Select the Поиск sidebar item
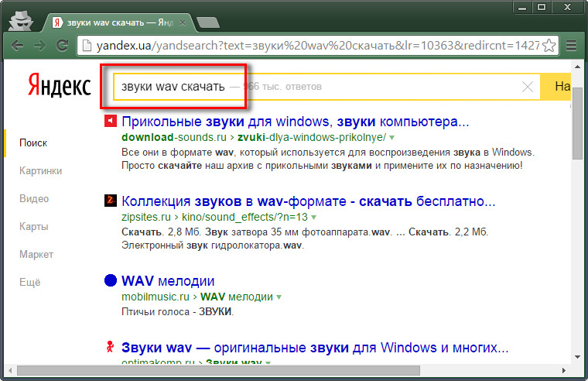The height and width of the screenshot is (381, 588). (x=33, y=143)
